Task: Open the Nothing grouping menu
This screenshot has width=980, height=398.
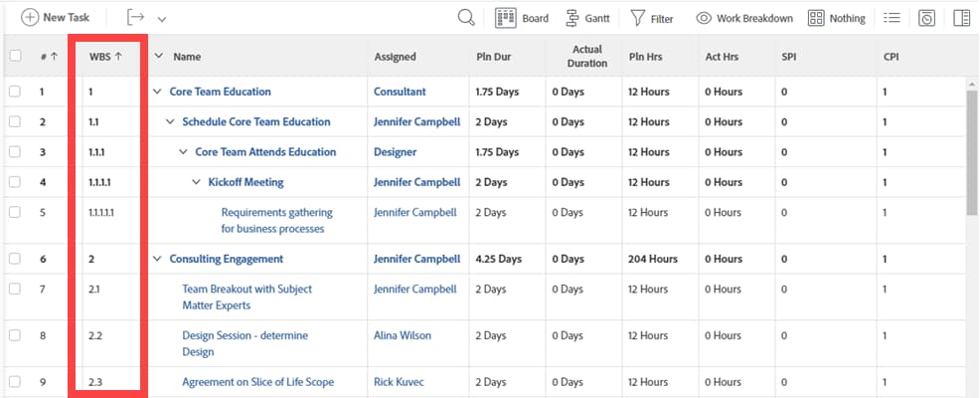Action: point(836,18)
